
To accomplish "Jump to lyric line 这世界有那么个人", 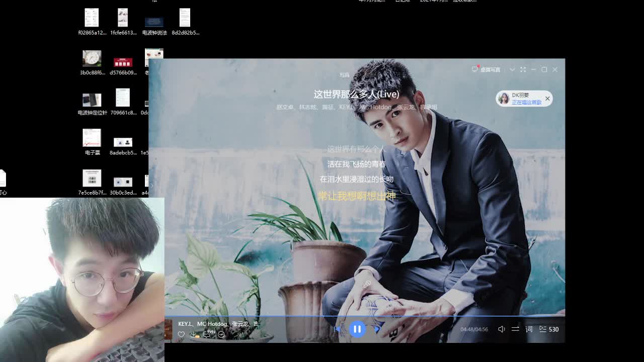I will [356, 149].
